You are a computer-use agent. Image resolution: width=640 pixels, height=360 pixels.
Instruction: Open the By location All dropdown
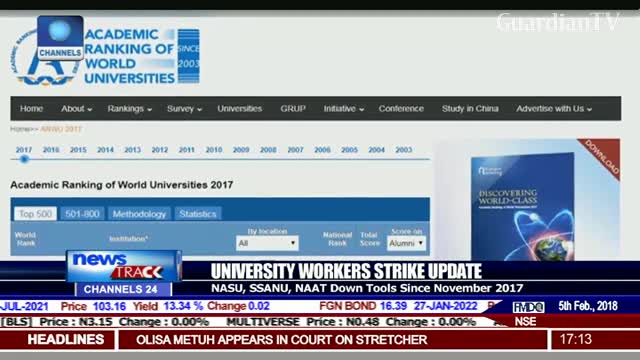(267, 243)
